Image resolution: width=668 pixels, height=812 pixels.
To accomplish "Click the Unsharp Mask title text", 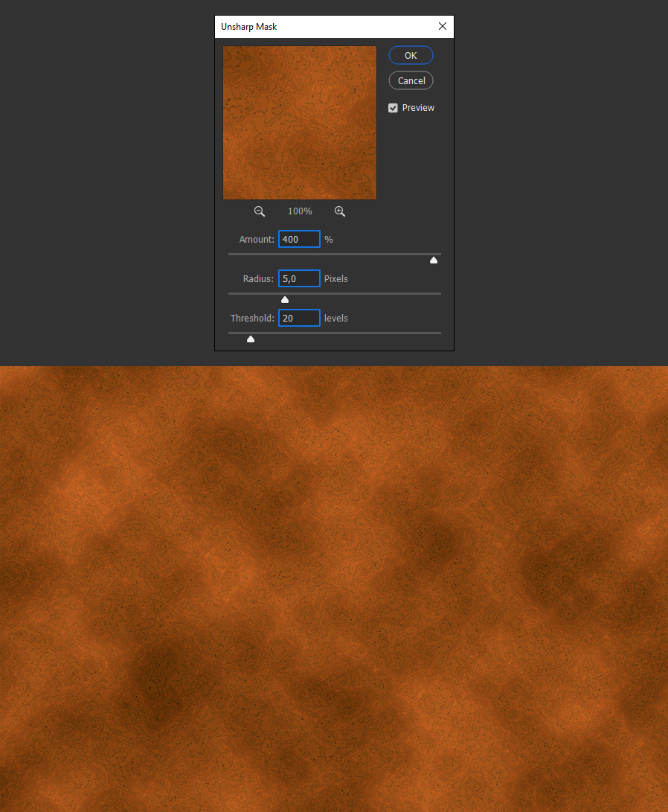I will [x=249, y=27].
